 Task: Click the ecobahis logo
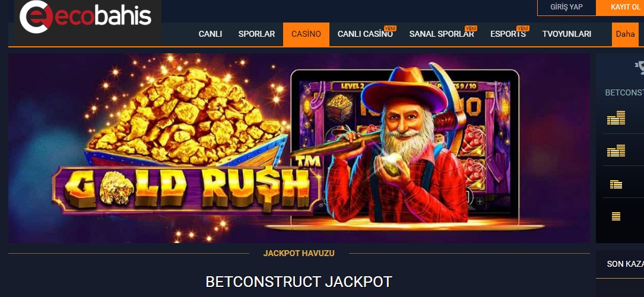point(85,17)
